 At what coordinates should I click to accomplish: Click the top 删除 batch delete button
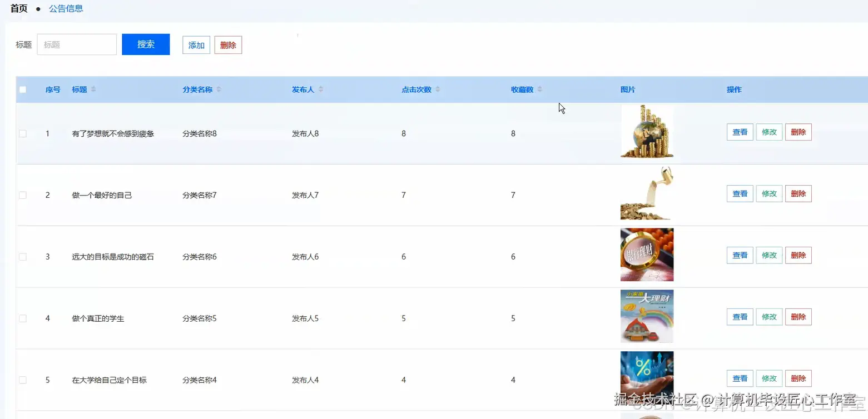[228, 44]
